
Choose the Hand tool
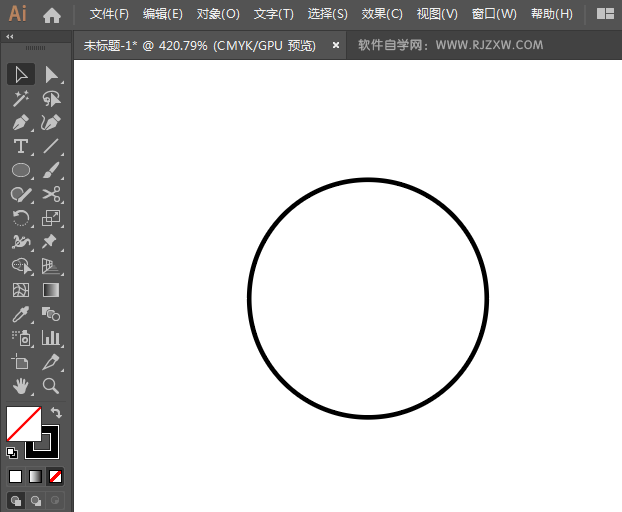pyautogui.click(x=21, y=386)
